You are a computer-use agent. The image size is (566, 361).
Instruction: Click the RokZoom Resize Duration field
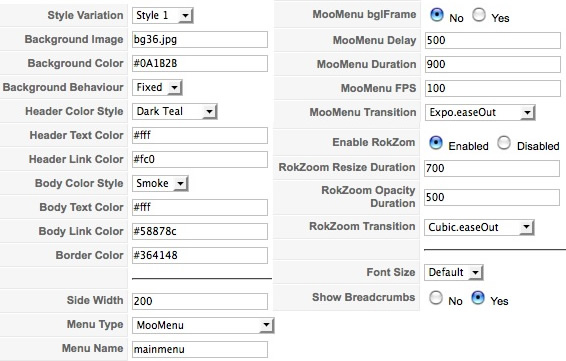[492, 169]
